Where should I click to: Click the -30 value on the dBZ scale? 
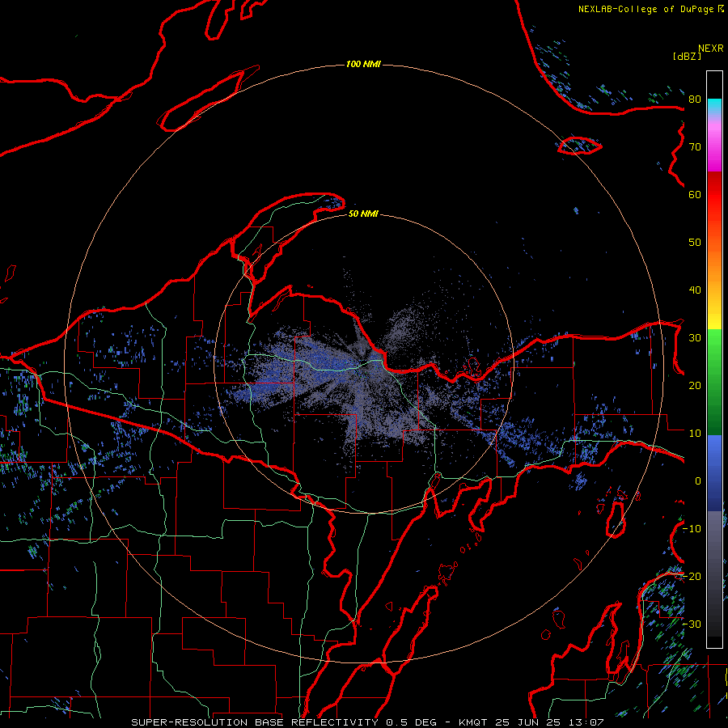(x=692, y=624)
